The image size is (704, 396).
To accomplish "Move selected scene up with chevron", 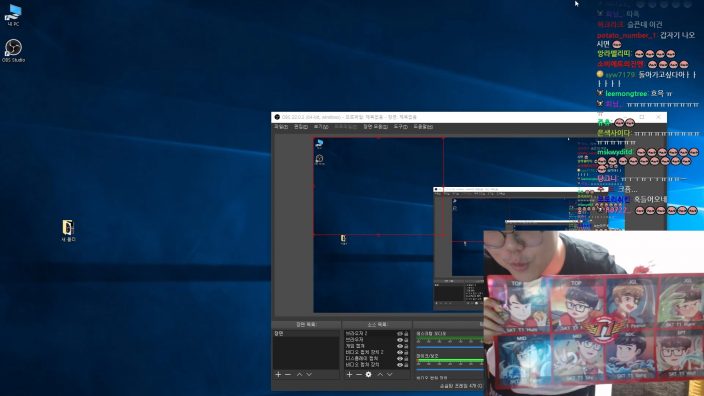I will point(299,374).
